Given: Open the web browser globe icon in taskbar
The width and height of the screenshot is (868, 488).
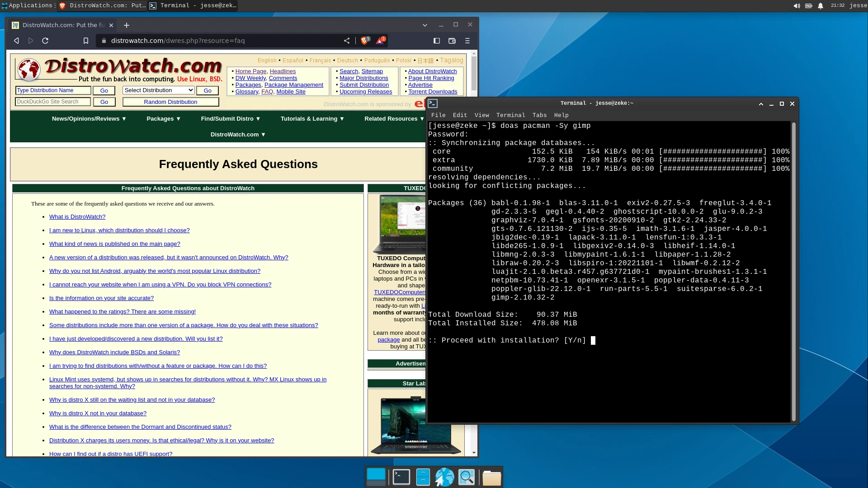Looking at the screenshot, I should pyautogui.click(x=445, y=477).
